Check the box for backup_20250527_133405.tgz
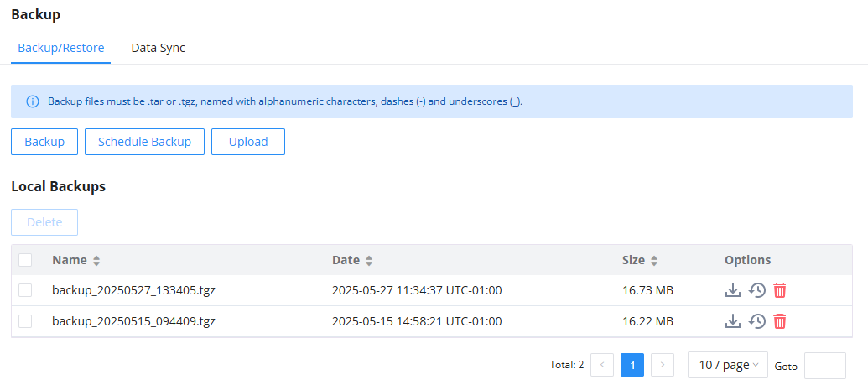Image resolution: width=868 pixels, height=390 pixels. (x=25, y=289)
